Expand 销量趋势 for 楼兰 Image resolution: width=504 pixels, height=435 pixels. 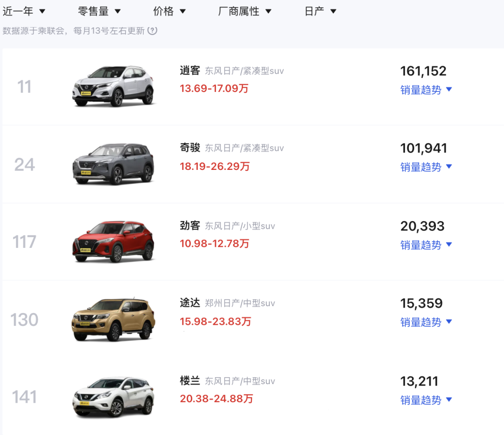[x=426, y=400]
